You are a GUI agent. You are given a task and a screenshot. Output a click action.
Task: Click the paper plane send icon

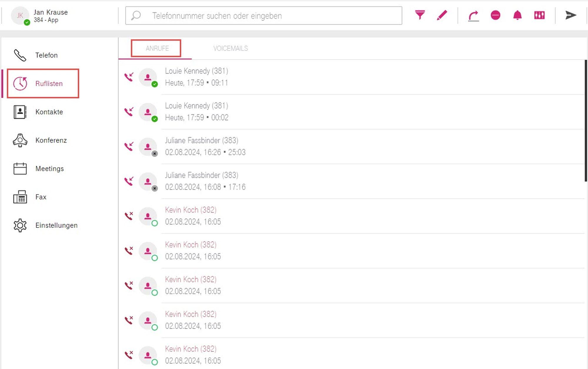(x=570, y=15)
